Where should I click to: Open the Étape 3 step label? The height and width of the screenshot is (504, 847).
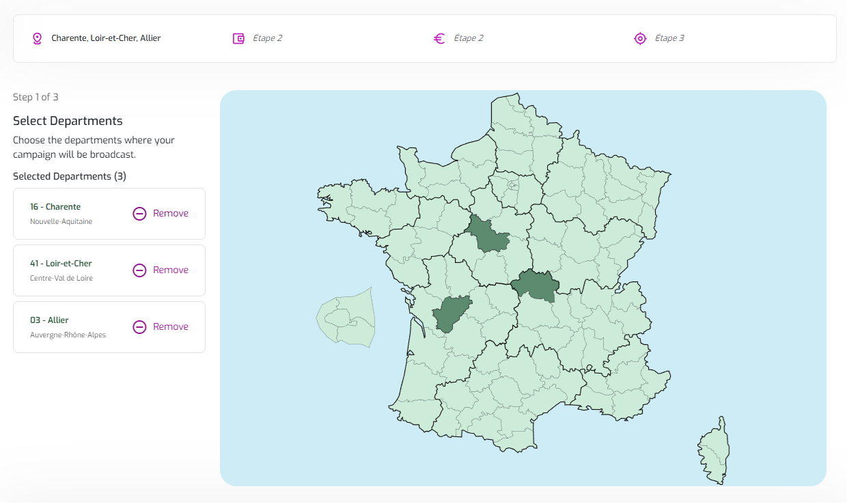click(669, 38)
